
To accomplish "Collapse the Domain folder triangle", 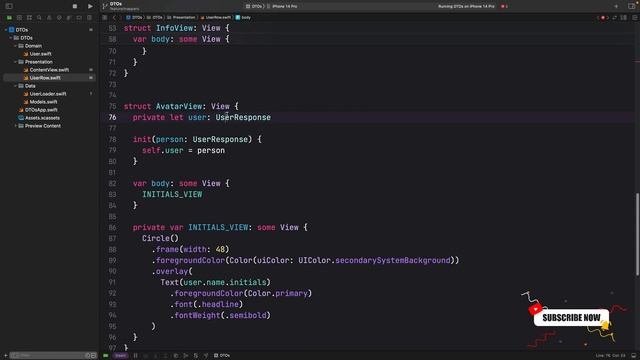I will pos(16,46).
